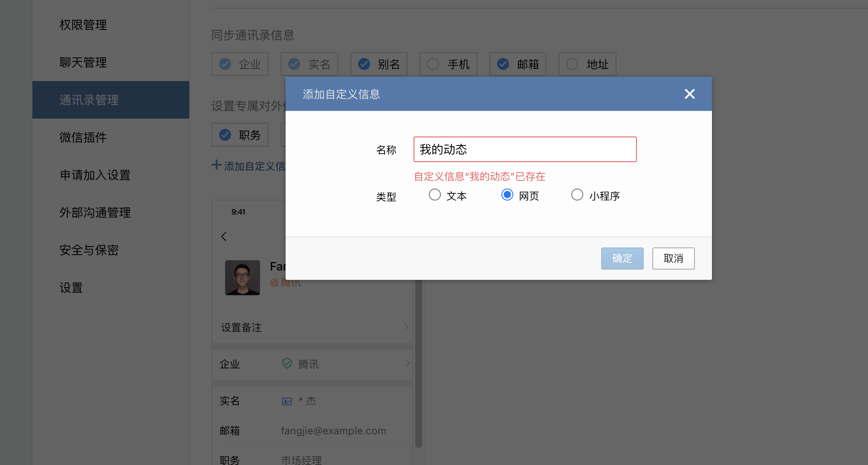Image resolution: width=868 pixels, height=465 pixels.
Task: Close the 添加自定义信息 dialog
Action: (x=689, y=94)
